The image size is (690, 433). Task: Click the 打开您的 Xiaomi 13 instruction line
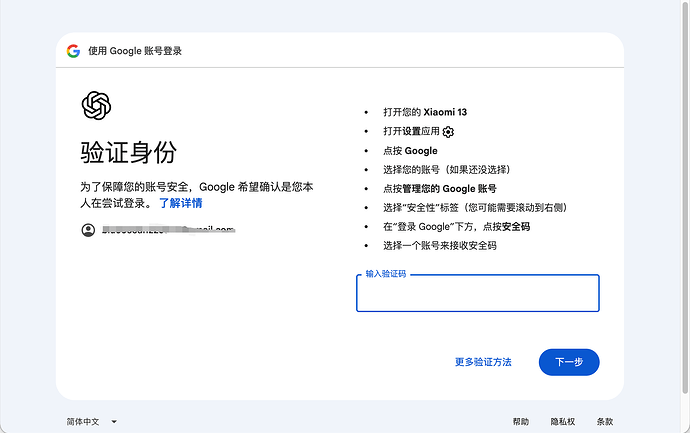point(425,112)
